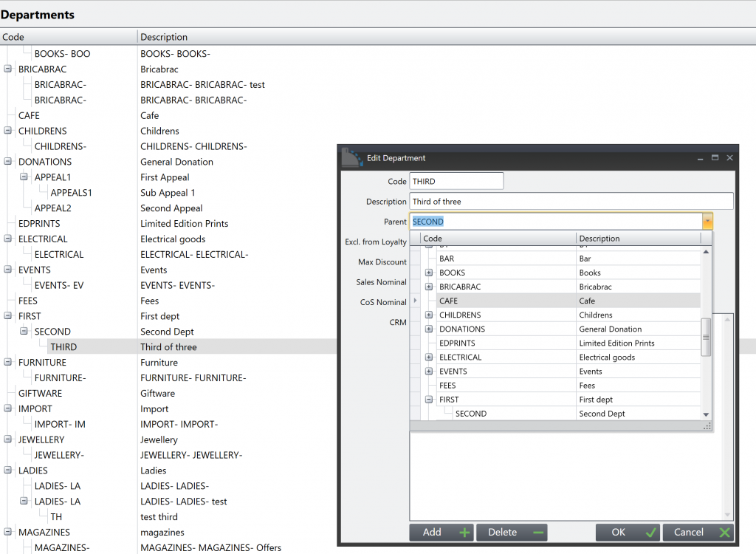Click the Cancel button
The width and height of the screenshot is (756, 554).
click(698, 533)
